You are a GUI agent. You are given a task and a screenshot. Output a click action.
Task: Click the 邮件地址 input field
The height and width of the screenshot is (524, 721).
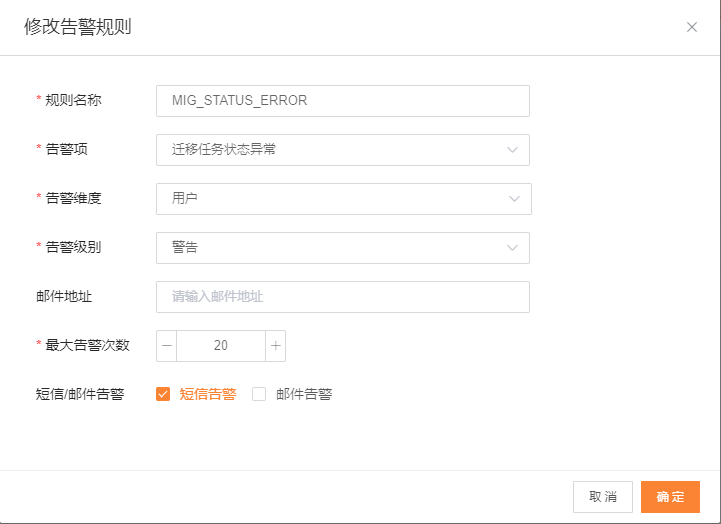click(342, 297)
